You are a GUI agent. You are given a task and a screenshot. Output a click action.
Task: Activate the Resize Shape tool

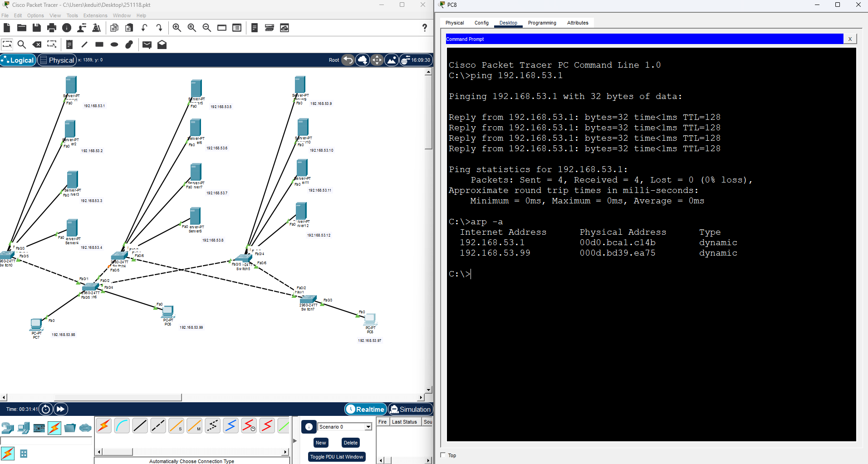[52, 44]
